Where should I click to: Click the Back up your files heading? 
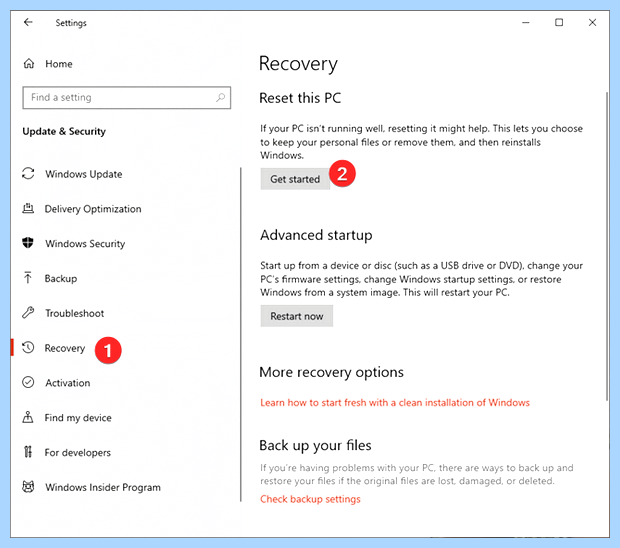tap(315, 445)
